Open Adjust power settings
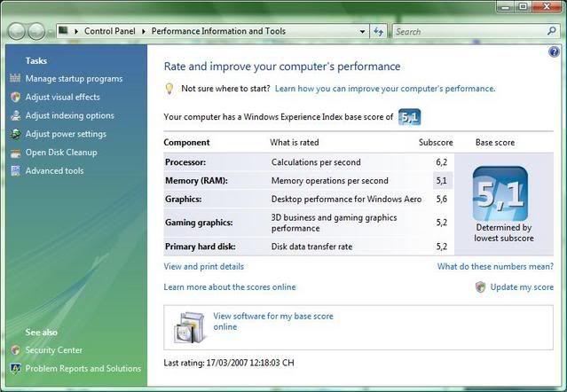 [66, 134]
